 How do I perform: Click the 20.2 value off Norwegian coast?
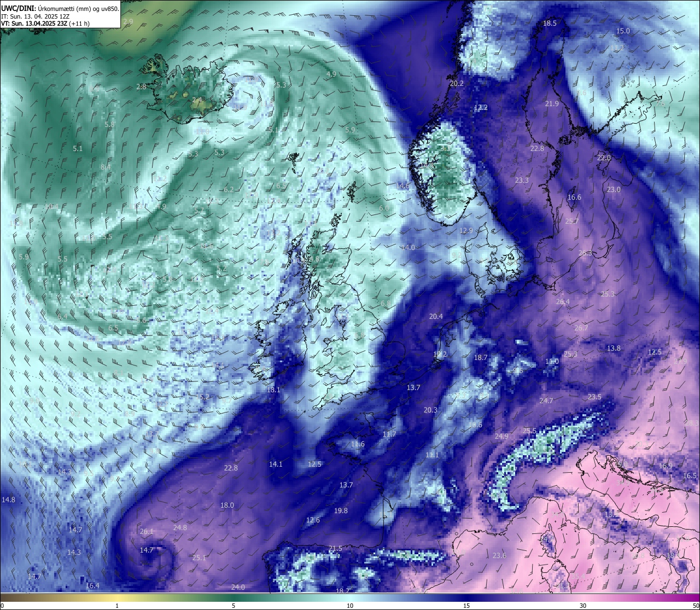(x=457, y=83)
